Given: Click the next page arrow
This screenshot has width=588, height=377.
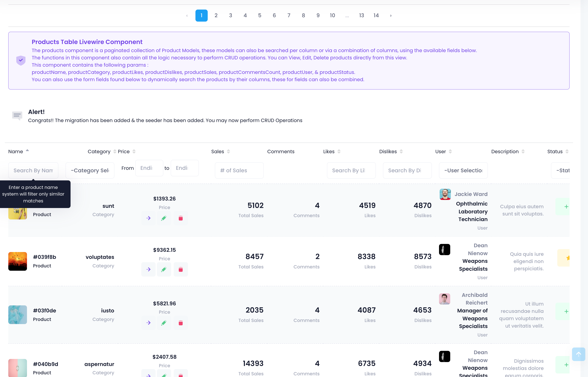Looking at the screenshot, I should (390, 15).
